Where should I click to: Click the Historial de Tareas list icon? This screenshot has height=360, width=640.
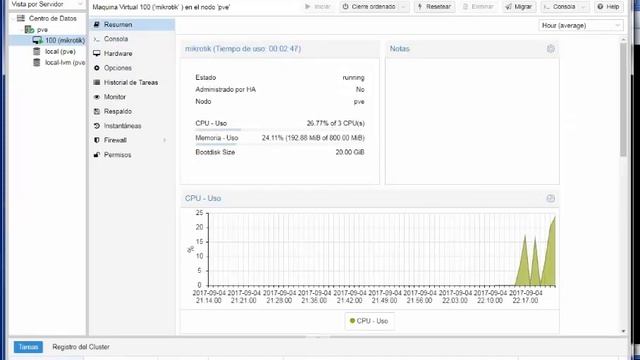coord(97,82)
